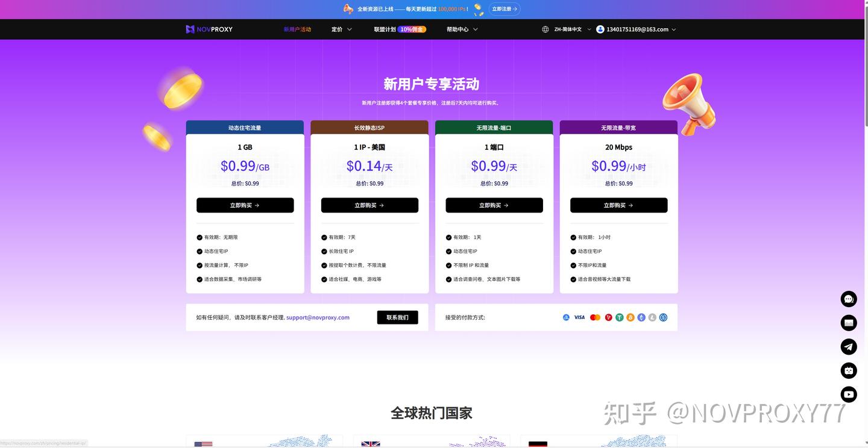Click the NOVPROXY logo in the navbar

[209, 29]
